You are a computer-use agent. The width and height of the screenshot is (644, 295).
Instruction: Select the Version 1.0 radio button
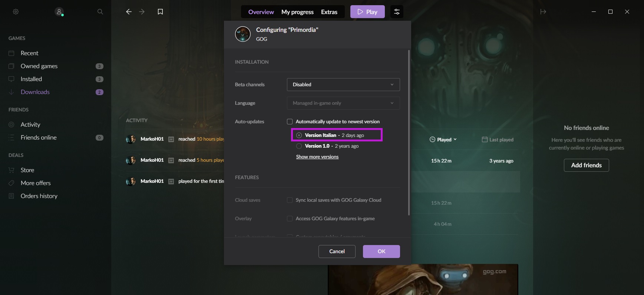(299, 146)
